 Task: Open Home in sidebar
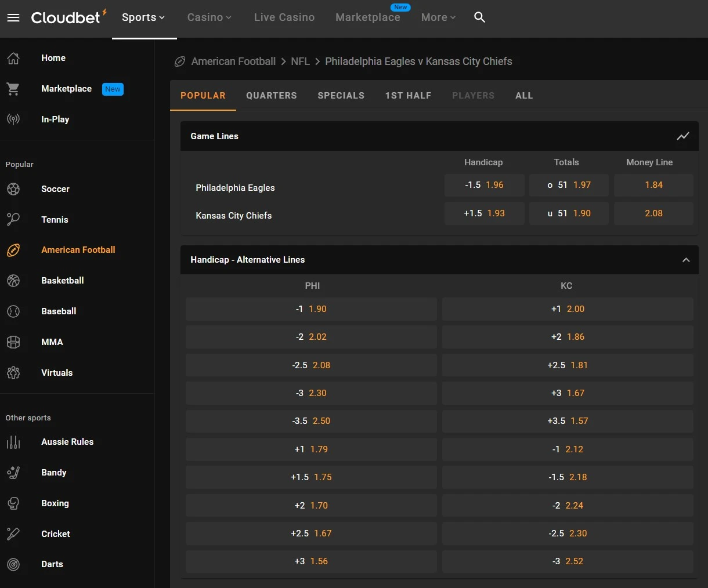click(x=53, y=58)
